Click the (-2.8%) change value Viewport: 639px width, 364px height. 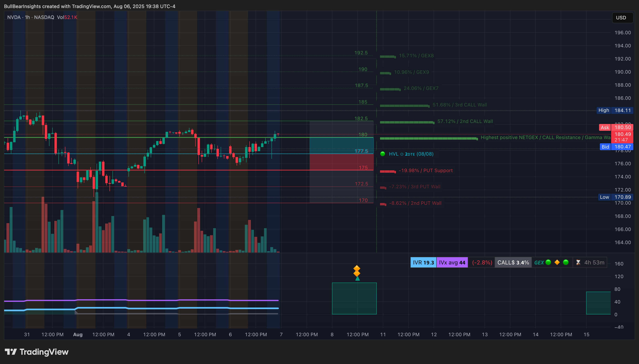(482, 262)
